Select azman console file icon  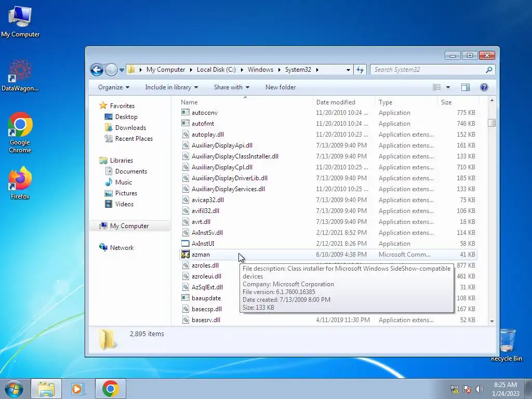tap(185, 255)
